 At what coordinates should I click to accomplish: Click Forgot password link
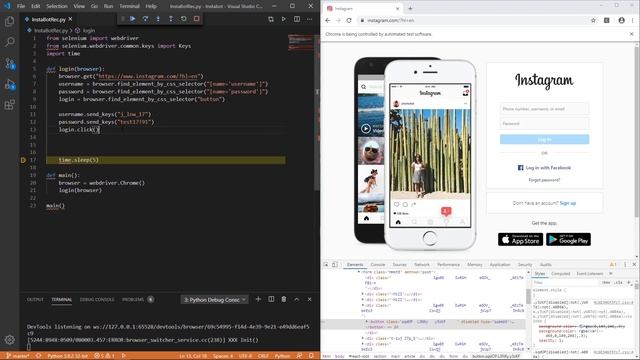[544, 180]
